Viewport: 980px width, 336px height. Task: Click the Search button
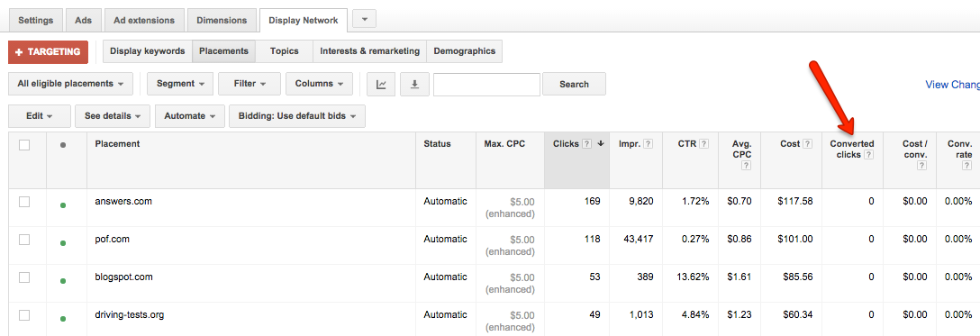click(x=574, y=84)
